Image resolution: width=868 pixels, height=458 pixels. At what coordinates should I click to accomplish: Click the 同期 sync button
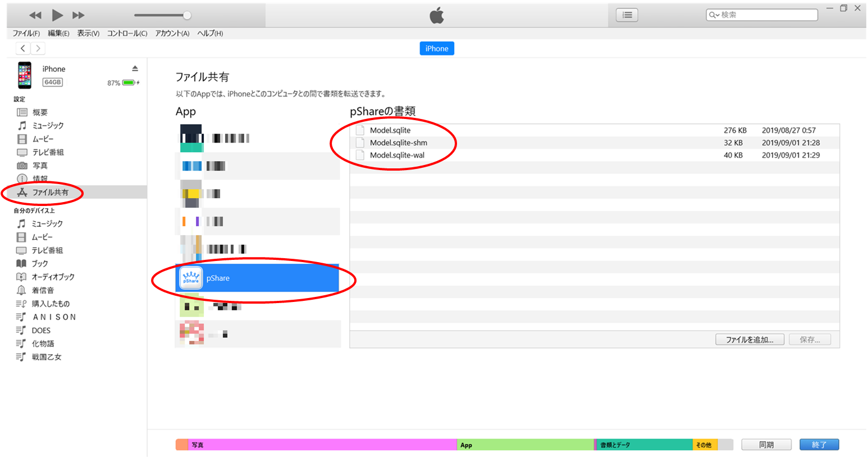point(766,445)
